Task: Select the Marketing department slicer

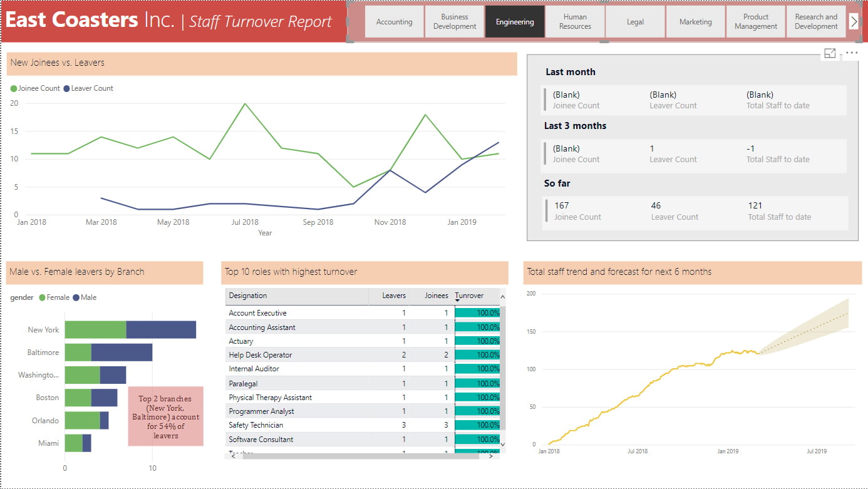Action: [695, 22]
